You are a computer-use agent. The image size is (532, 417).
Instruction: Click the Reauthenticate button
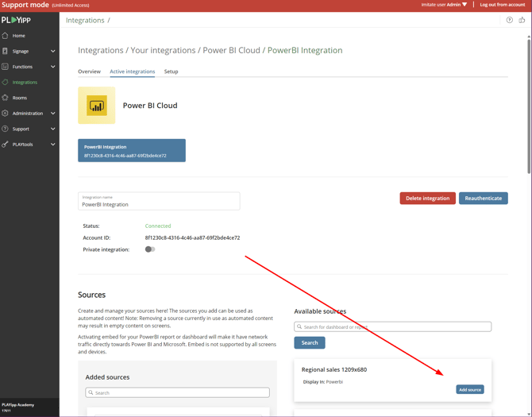tap(483, 199)
